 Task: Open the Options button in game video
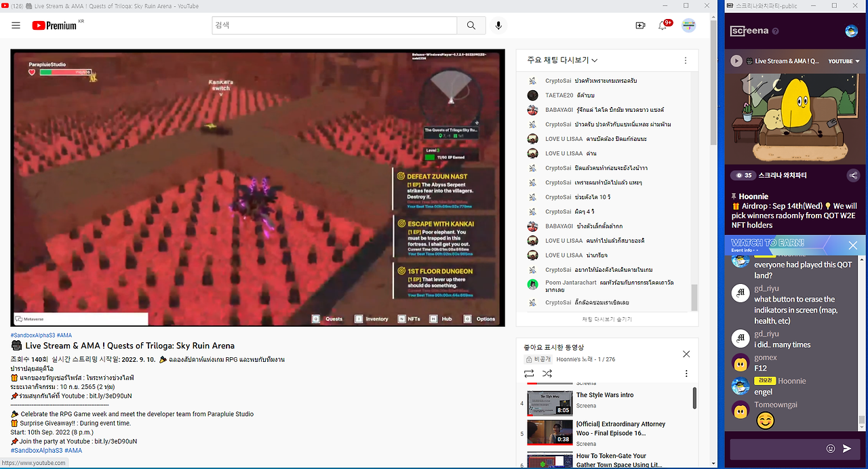tap(481, 319)
